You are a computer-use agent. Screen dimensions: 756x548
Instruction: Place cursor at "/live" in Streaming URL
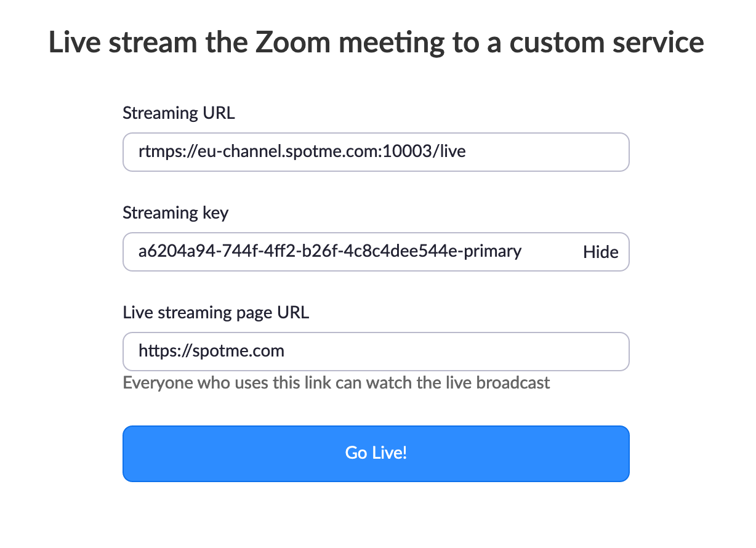tap(451, 151)
